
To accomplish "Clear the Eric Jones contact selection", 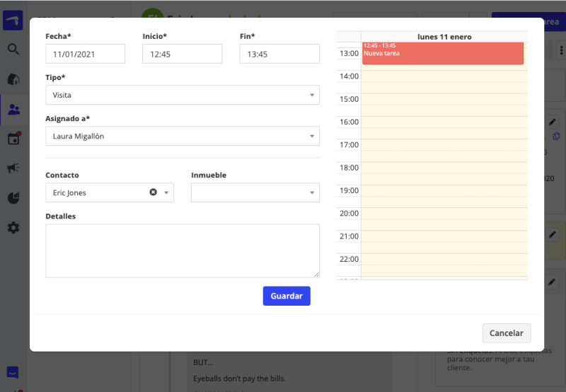I will 153,192.
